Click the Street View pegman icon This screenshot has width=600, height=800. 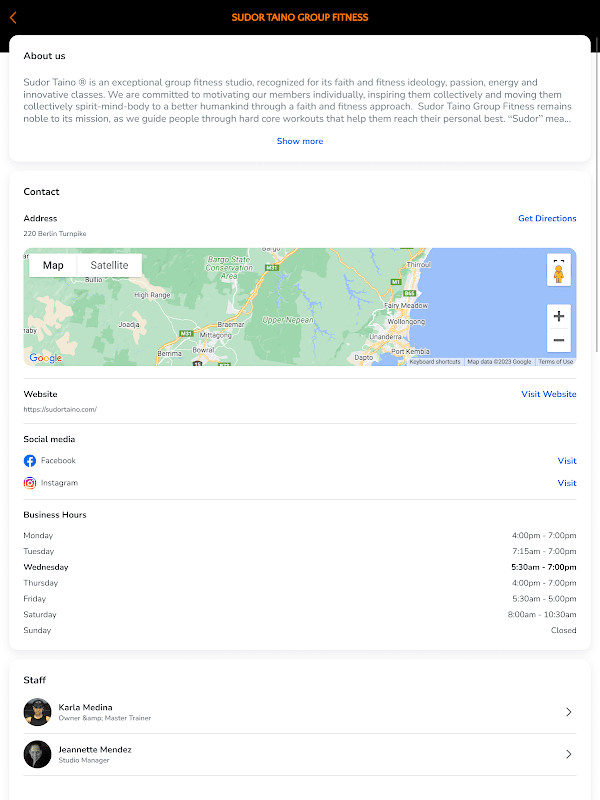click(x=559, y=276)
